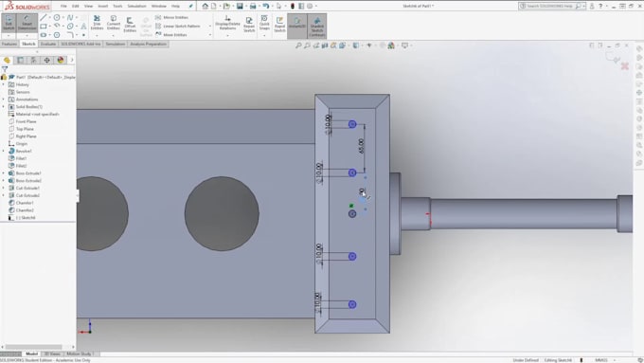This screenshot has width=644, height=363.
Task: Click the feature tree filter icon
Action: (x=5, y=69)
